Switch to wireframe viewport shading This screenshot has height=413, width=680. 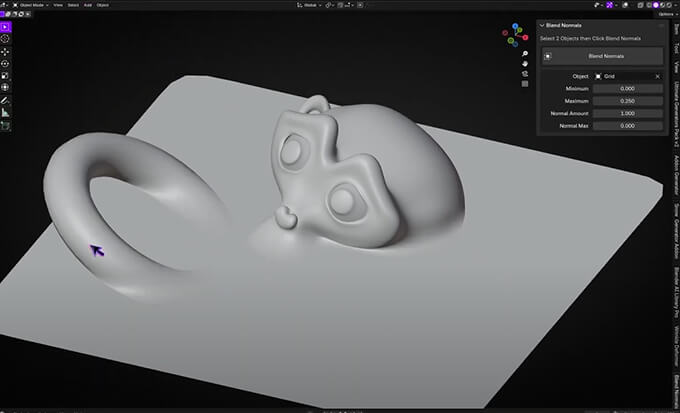[x=649, y=5]
